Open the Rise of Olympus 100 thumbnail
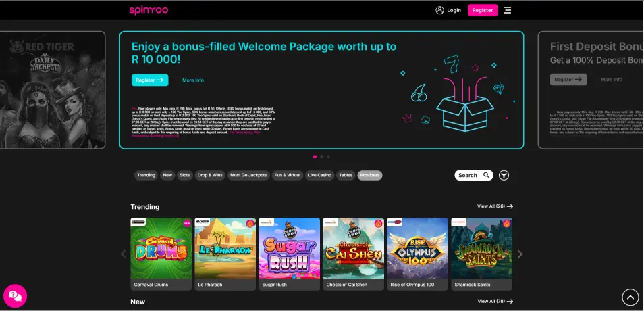This screenshot has height=311, width=644. click(417, 254)
